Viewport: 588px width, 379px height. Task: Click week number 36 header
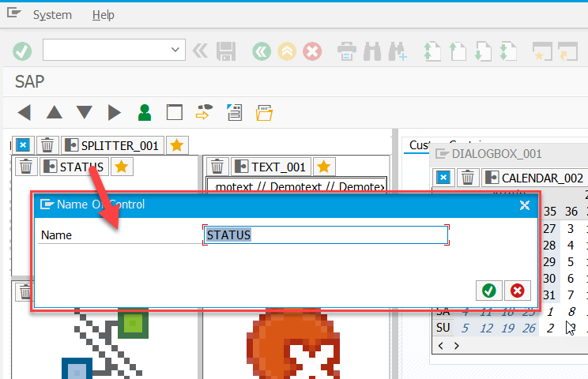[571, 212]
